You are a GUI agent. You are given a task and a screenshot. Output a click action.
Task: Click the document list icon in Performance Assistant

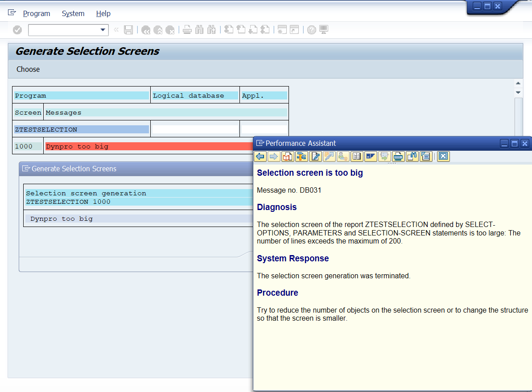426,157
